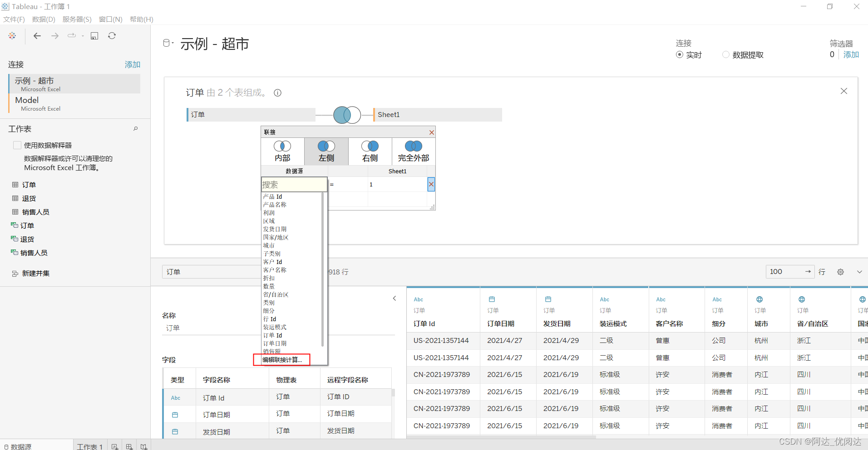Select the Model Excel connection
Viewport: 868px width, 450px height.
[74, 103]
